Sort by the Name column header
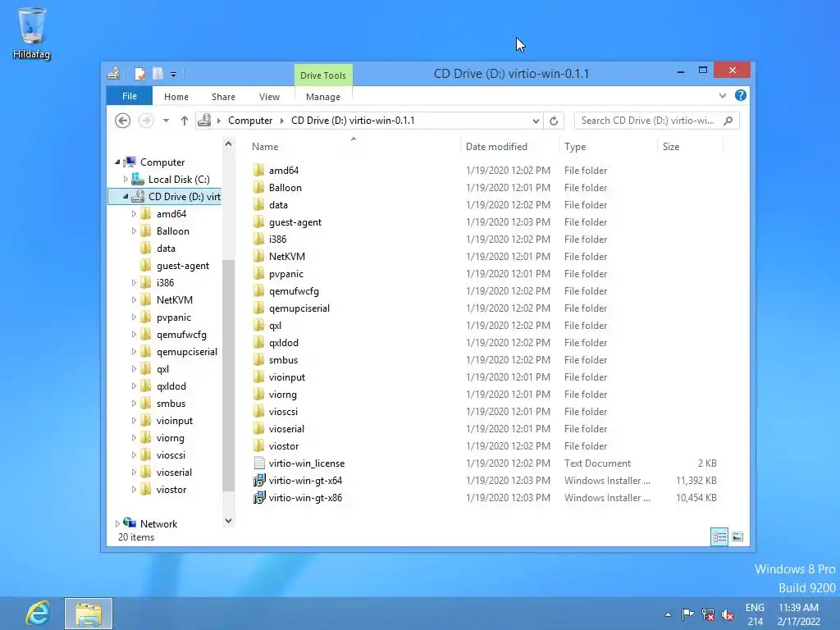Image resolution: width=840 pixels, height=630 pixels. (265, 147)
